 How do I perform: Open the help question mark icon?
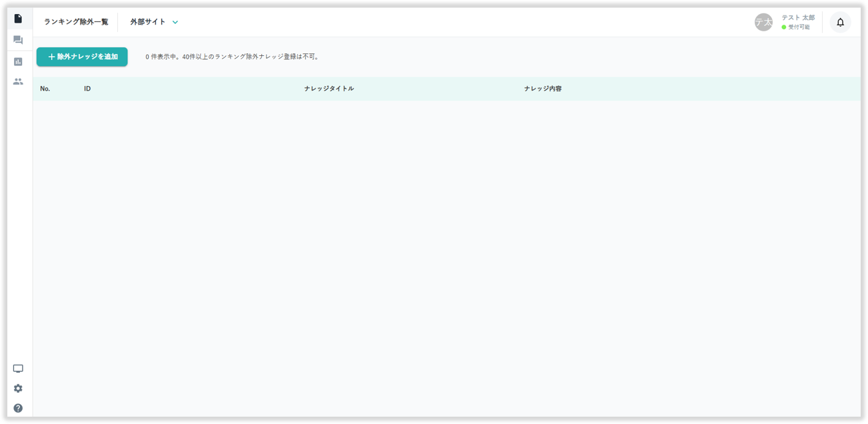[x=18, y=408]
